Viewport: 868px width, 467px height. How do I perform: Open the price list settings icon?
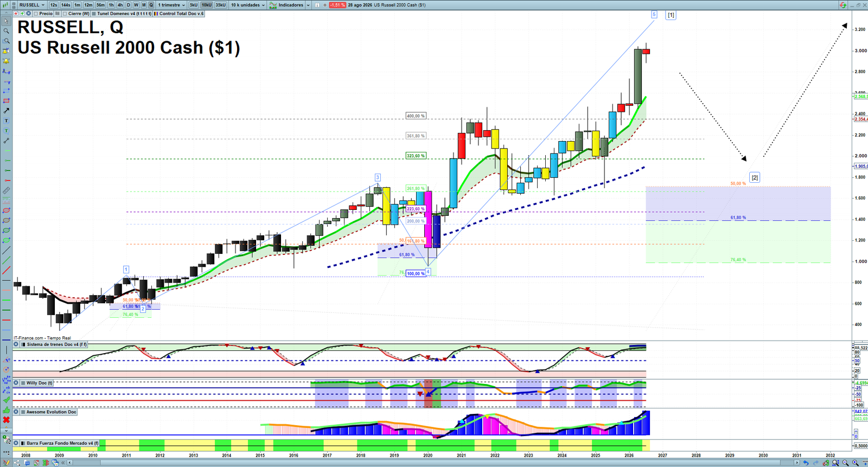pyautogui.click(x=58, y=14)
